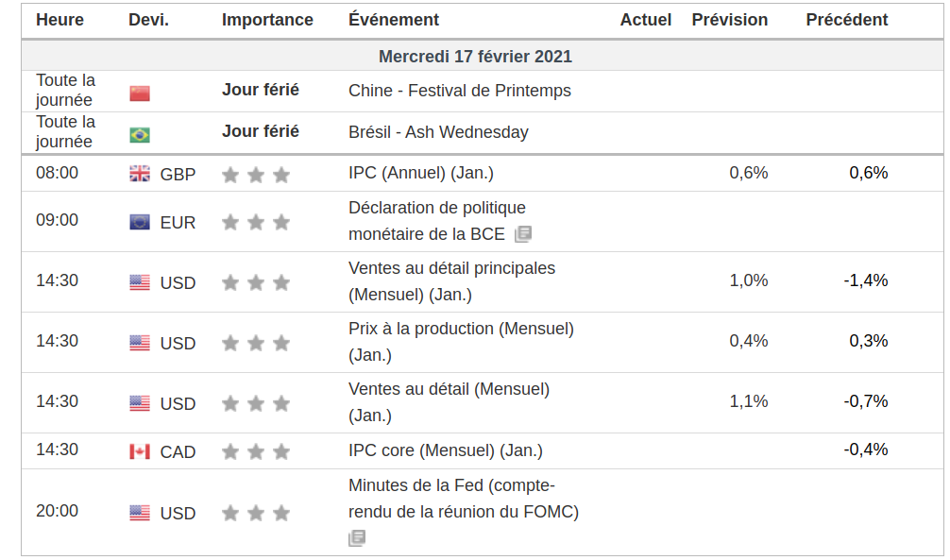Click the Prévision column header
Screen dimensions: 950x560
(x=729, y=20)
